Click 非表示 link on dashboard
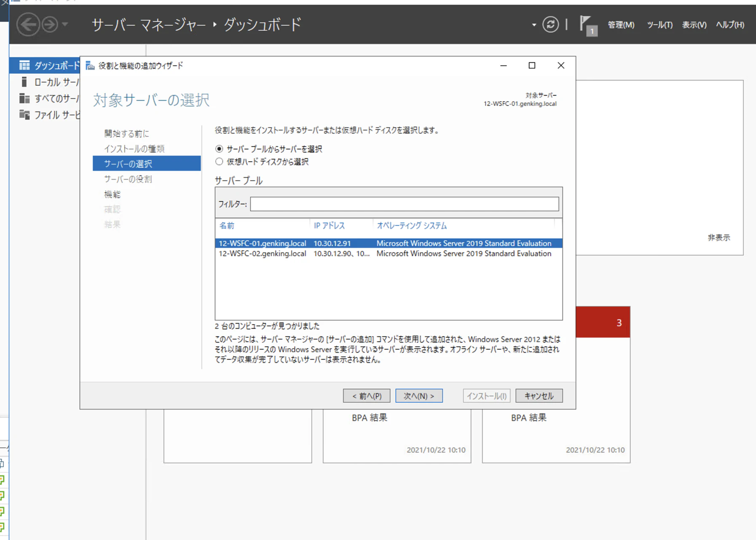This screenshot has height=540, width=756. 719,238
